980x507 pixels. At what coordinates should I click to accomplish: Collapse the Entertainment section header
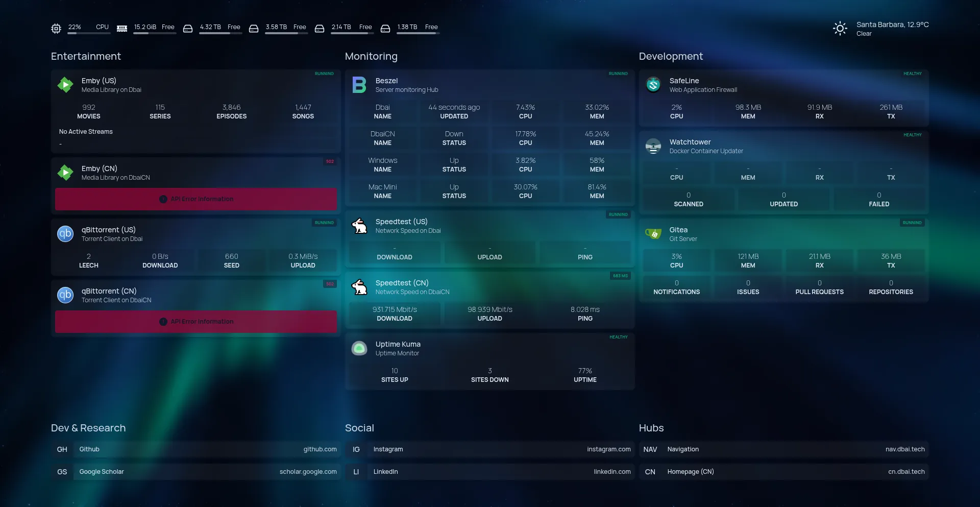[x=86, y=56]
